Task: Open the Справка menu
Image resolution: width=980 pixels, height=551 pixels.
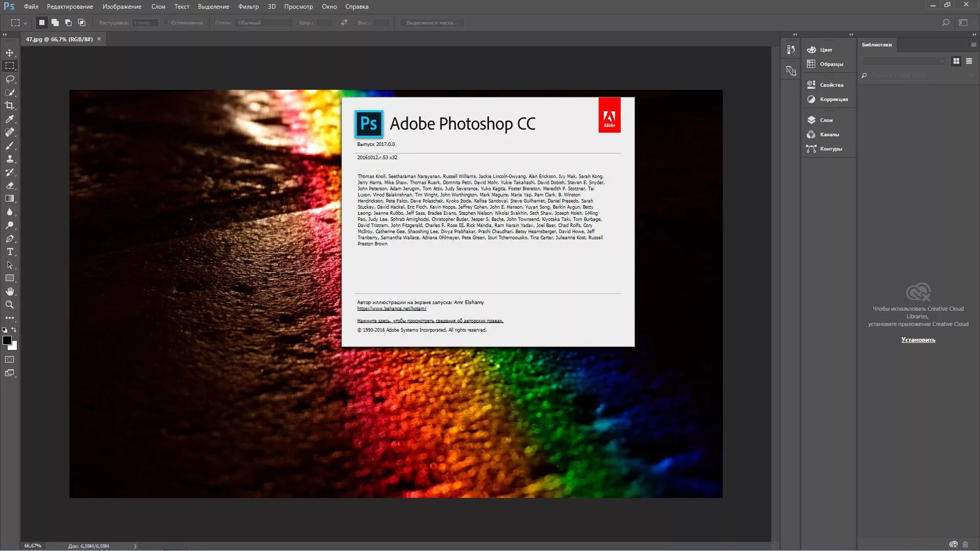Action: click(x=357, y=7)
